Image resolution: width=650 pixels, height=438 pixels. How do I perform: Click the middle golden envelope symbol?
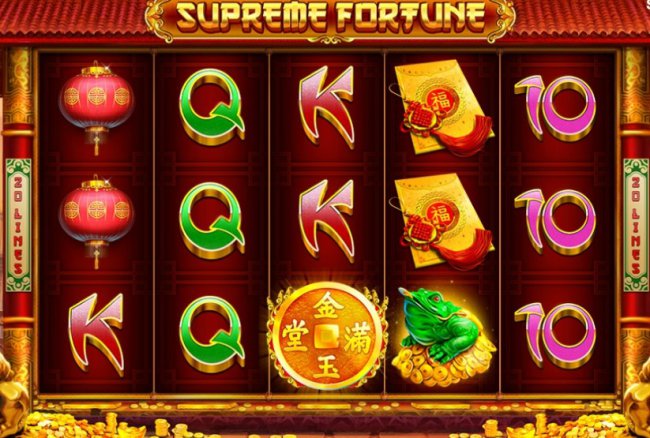click(442, 222)
